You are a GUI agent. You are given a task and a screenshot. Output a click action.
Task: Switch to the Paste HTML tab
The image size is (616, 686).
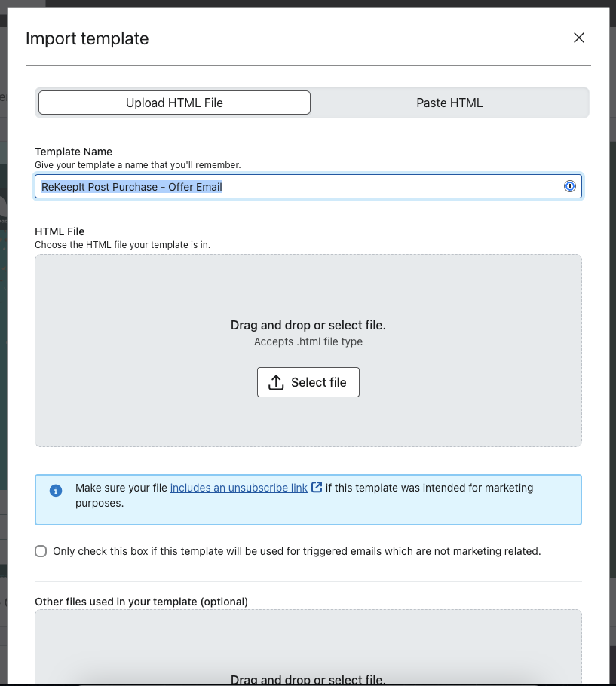click(449, 103)
